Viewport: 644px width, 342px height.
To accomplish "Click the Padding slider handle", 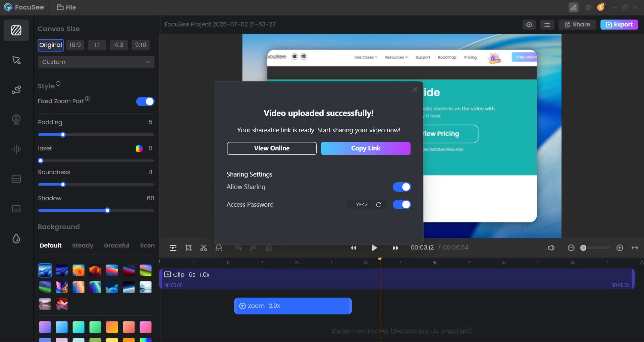I will click(x=63, y=135).
